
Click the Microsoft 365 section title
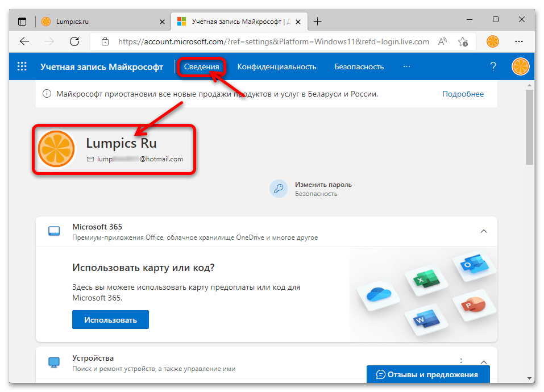(97, 227)
